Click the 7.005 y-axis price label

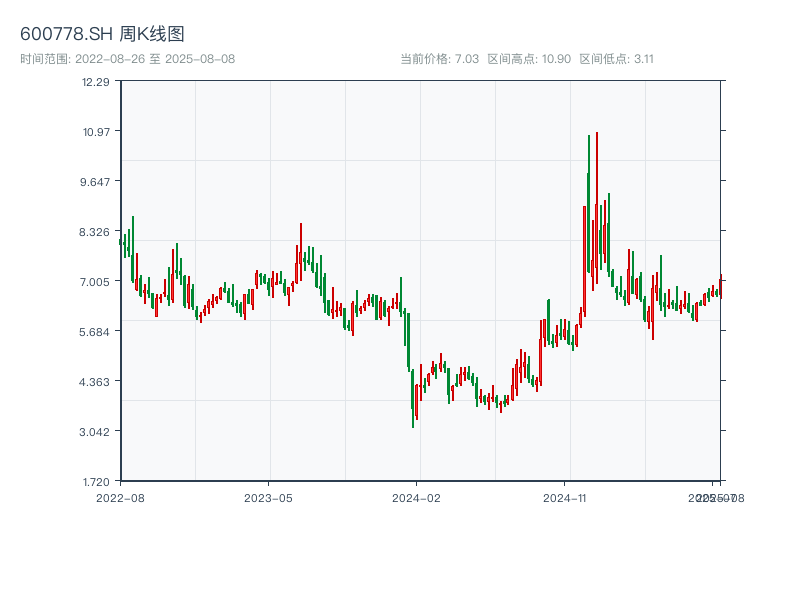pos(96,282)
